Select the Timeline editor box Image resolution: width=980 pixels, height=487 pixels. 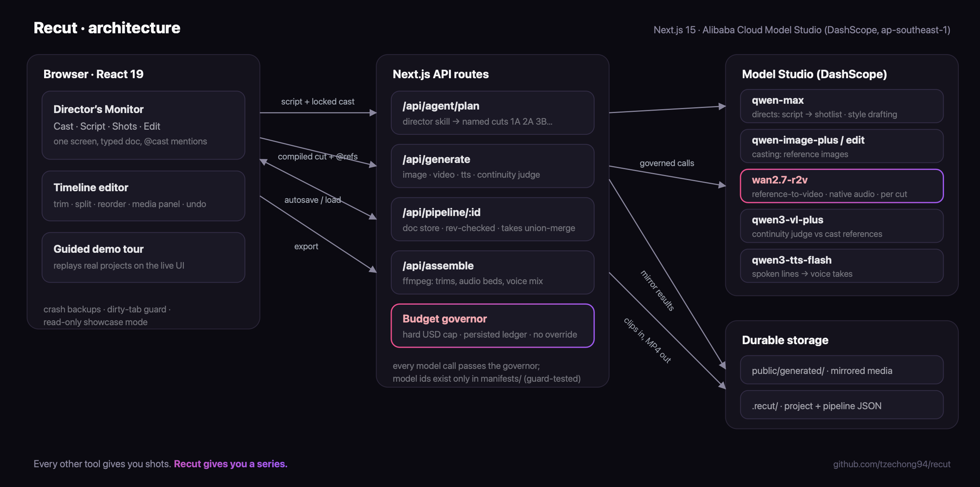click(143, 196)
